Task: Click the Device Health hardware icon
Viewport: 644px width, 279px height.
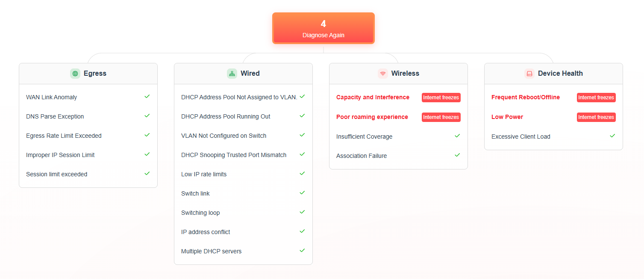Action: (529, 74)
